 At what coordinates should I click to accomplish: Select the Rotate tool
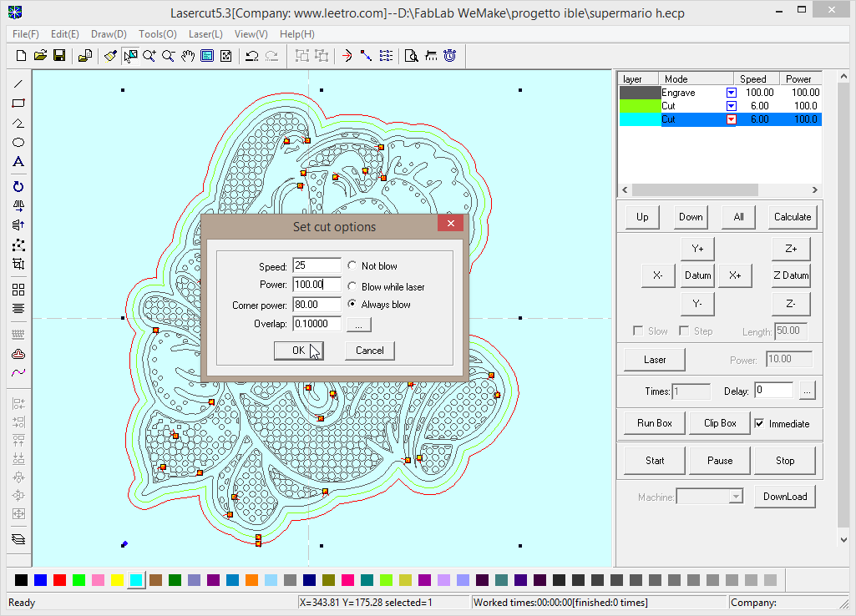pyautogui.click(x=18, y=187)
